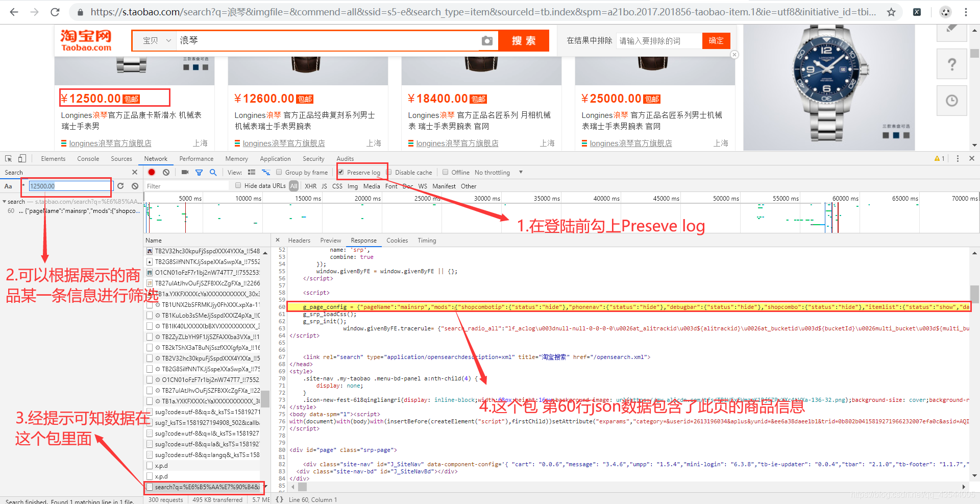980x504 pixels.
Task: Open the inspect element picker in DevTools
Action: [9, 159]
